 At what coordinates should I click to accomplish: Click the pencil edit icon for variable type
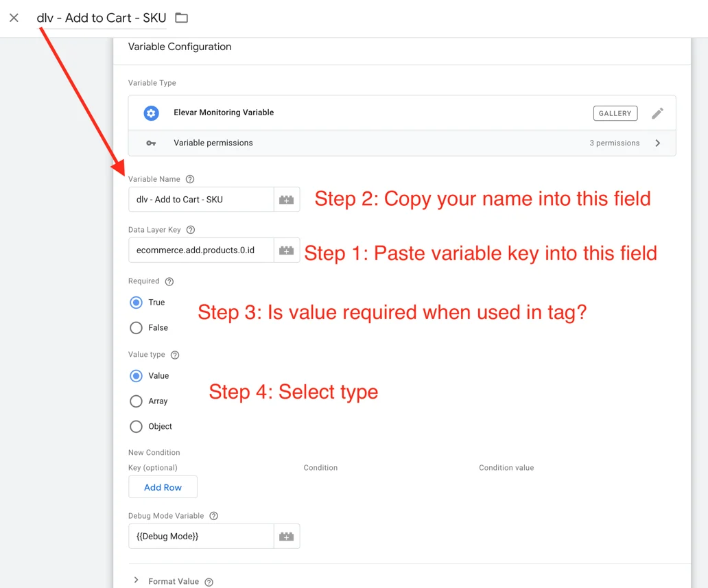tap(657, 113)
